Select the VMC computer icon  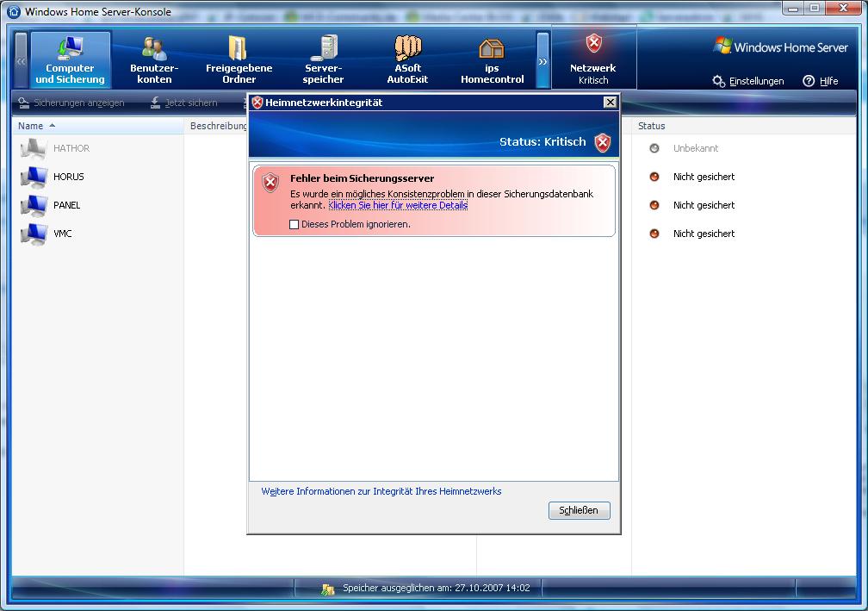(x=34, y=234)
